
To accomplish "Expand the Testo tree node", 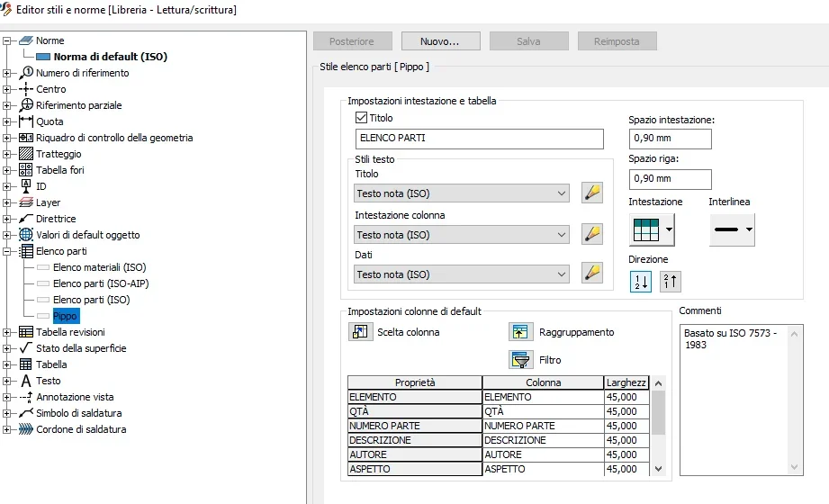I will pyautogui.click(x=7, y=381).
